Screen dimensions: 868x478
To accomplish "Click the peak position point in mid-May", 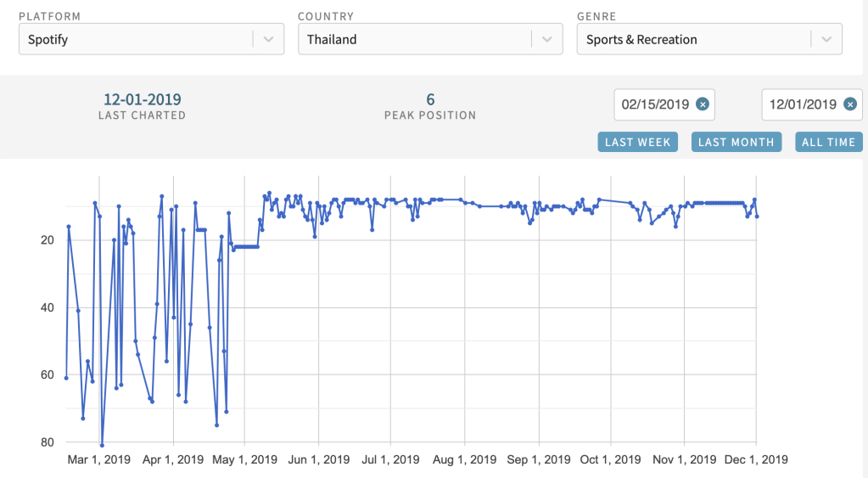I will pos(269,193).
